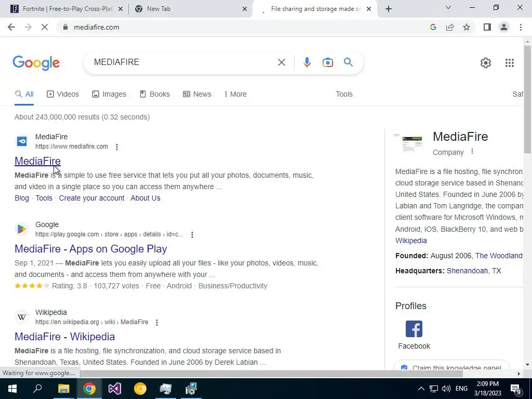This screenshot has height=399, width=532.
Task: Share this page icon
Action: coord(450,27)
